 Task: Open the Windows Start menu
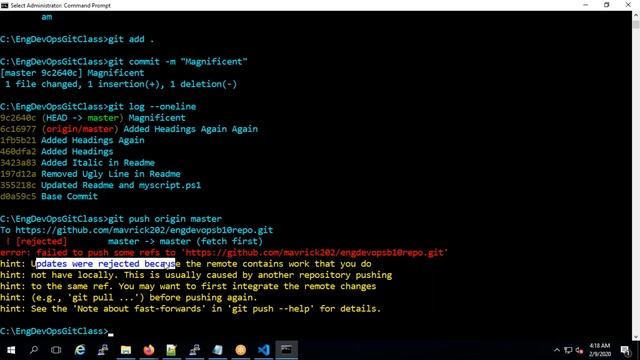(x=11, y=350)
